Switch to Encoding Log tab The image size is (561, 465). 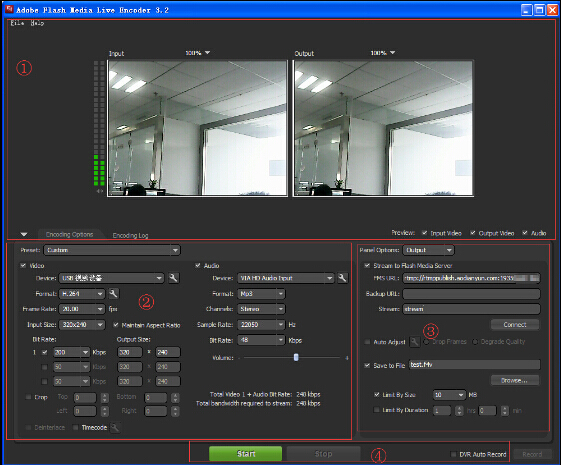point(130,235)
